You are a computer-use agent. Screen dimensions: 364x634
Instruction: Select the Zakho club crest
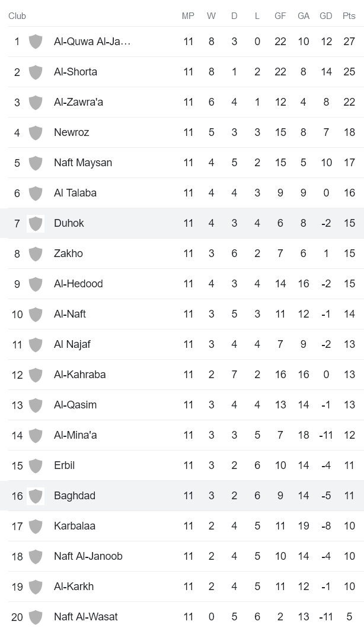click(x=36, y=253)
